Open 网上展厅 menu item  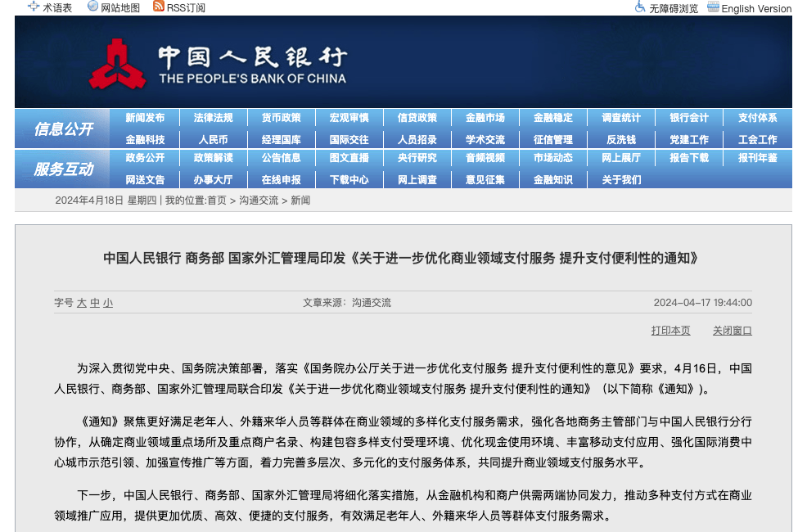pyautogui.click(x=621, y=158)
